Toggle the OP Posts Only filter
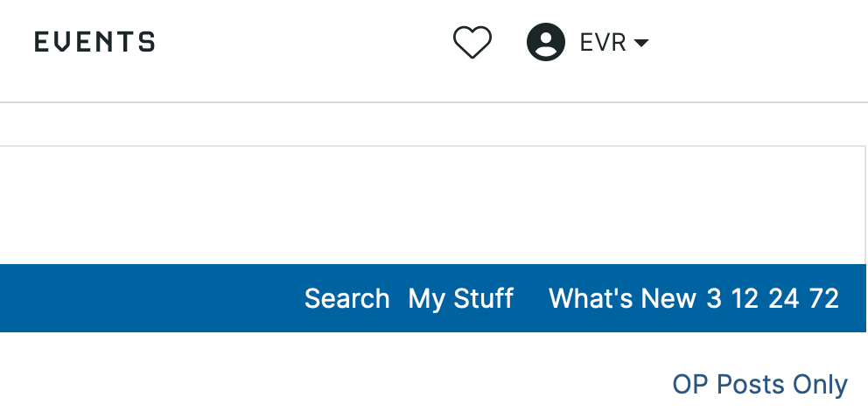Viewport: 868px width, 418px height. pyautogui.click(x=759, y=385)
